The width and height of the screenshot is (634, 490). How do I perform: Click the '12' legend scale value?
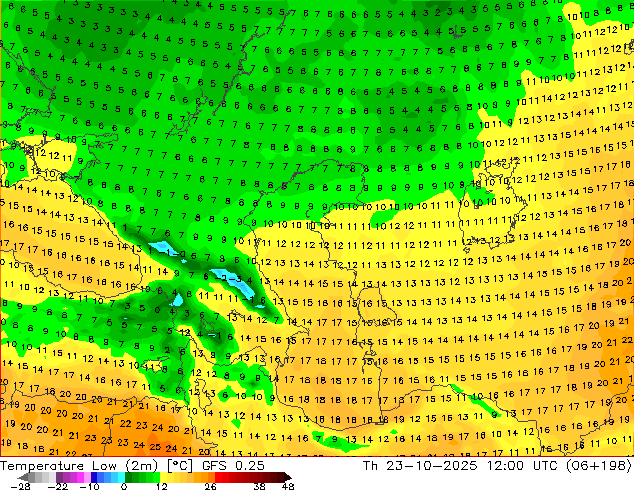click(162, 486)
